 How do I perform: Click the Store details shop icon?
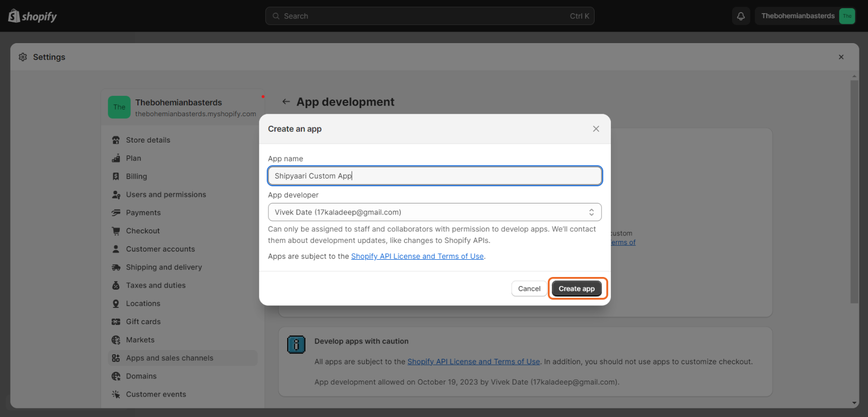click(x=116, y=140)
